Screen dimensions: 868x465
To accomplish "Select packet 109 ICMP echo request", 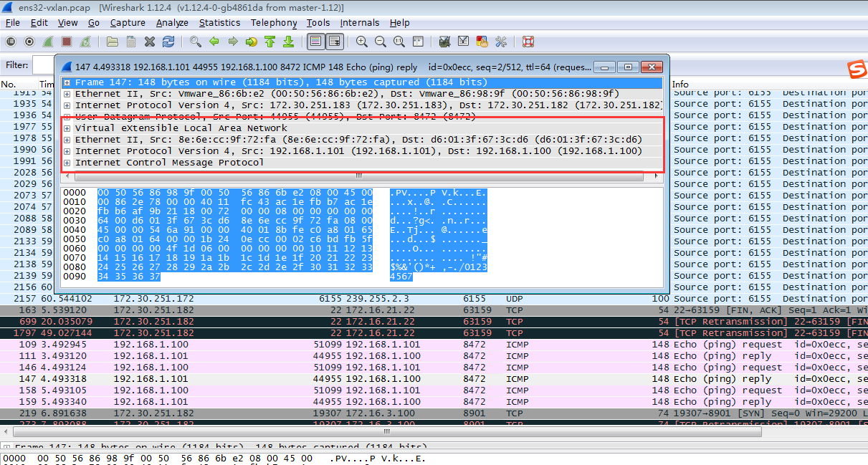I will 434,345.
